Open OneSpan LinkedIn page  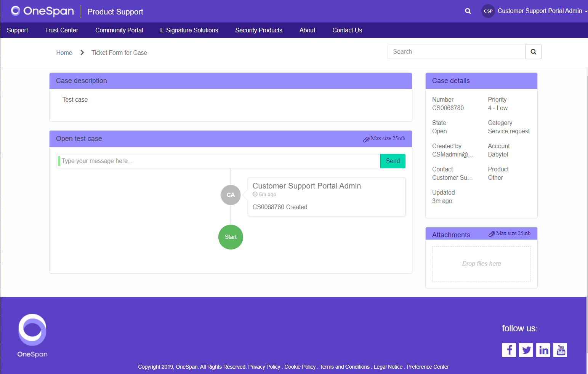click(x=543, y=350)
